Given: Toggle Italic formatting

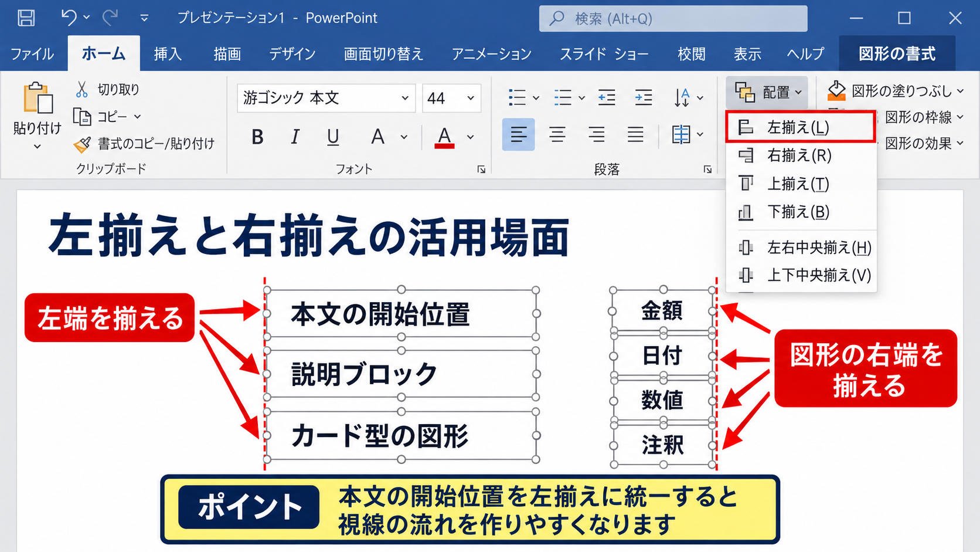Looking at the screenshot, I should point(295,137).
